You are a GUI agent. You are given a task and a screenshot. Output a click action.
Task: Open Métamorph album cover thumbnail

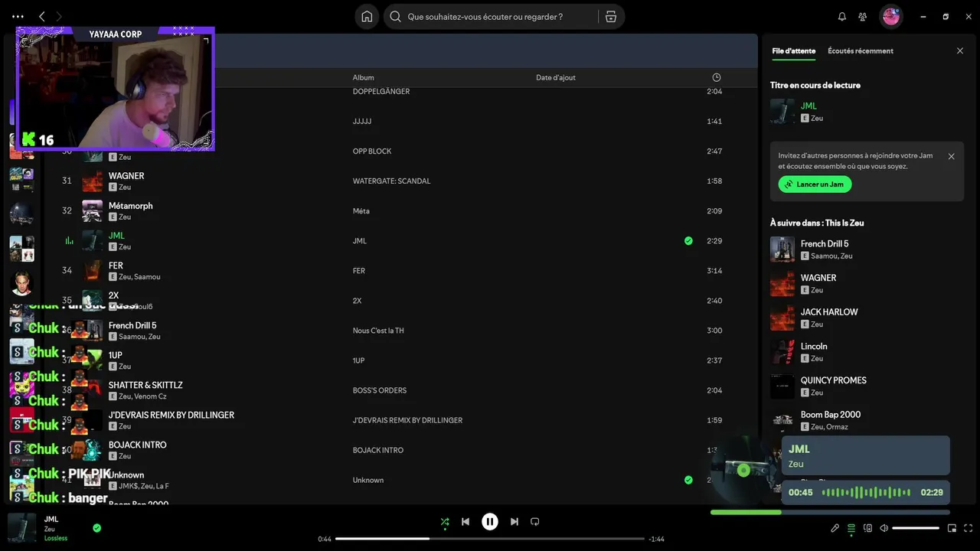coord(92,211)
